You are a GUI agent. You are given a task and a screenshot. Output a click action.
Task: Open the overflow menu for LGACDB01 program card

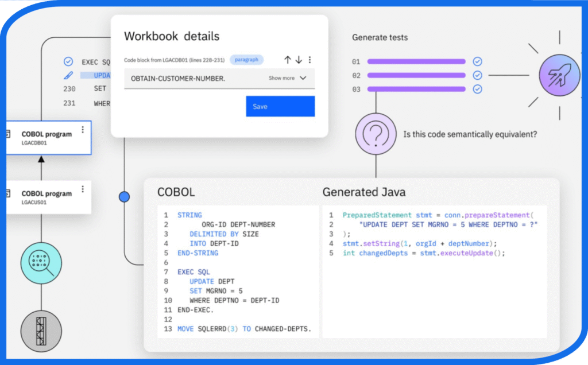[x=82, y=129]
